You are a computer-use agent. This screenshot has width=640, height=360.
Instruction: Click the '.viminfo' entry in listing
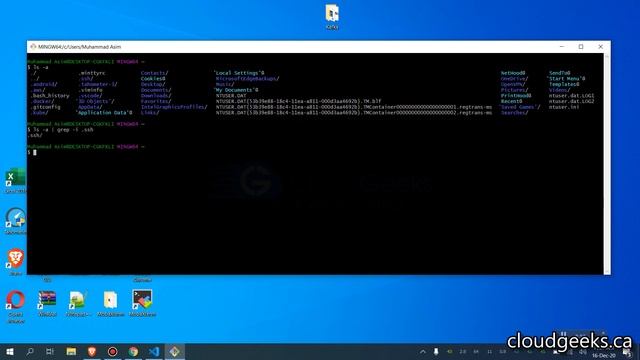[x=90, y=90]
